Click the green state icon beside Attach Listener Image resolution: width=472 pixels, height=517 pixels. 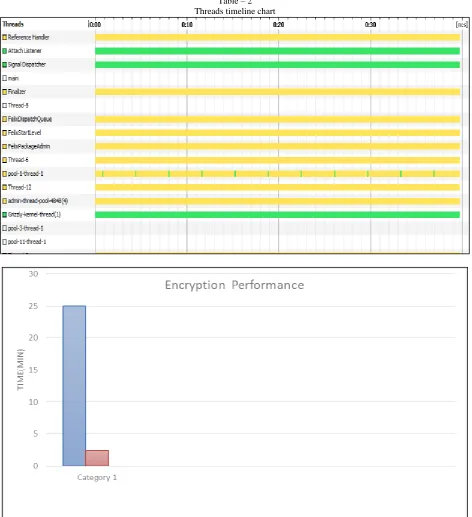(x=5, y=51)
